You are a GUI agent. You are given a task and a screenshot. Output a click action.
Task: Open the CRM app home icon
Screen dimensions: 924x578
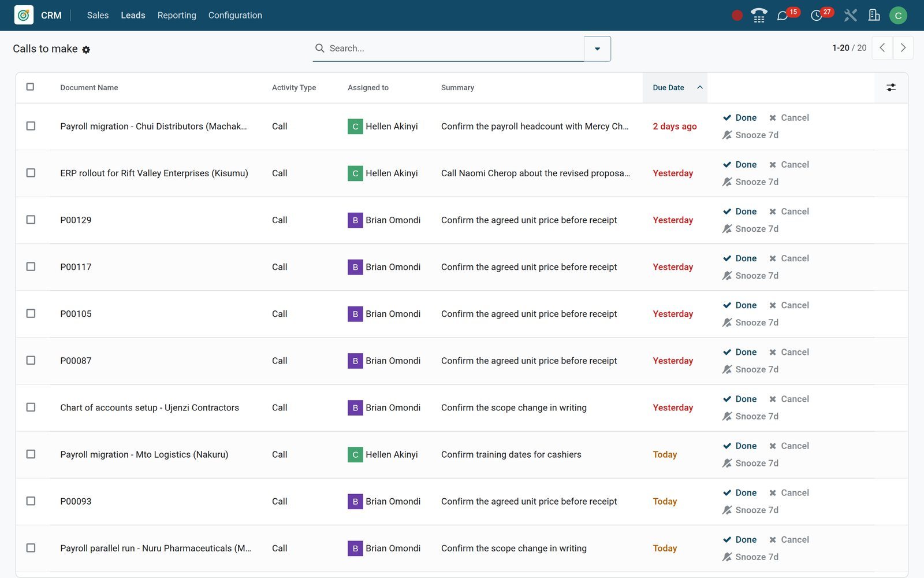point(24,15)
